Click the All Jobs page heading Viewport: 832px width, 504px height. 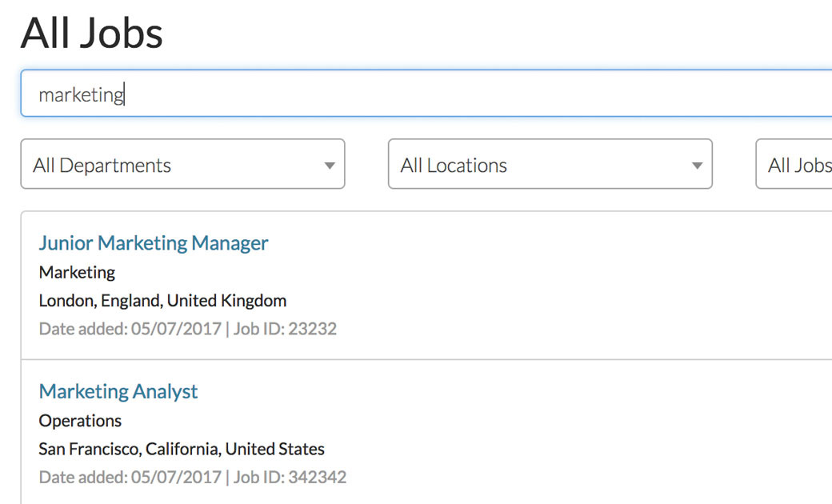click(91, 34)
